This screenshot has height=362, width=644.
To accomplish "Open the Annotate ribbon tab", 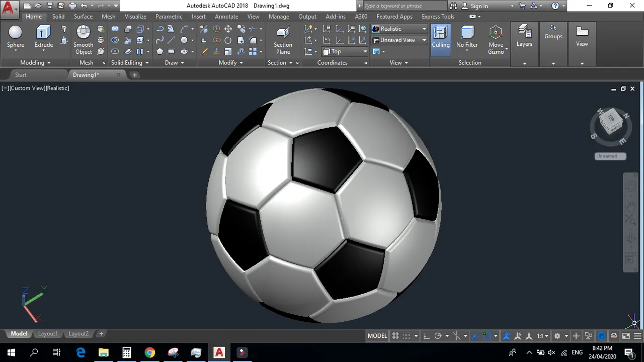I will [226, 17].
